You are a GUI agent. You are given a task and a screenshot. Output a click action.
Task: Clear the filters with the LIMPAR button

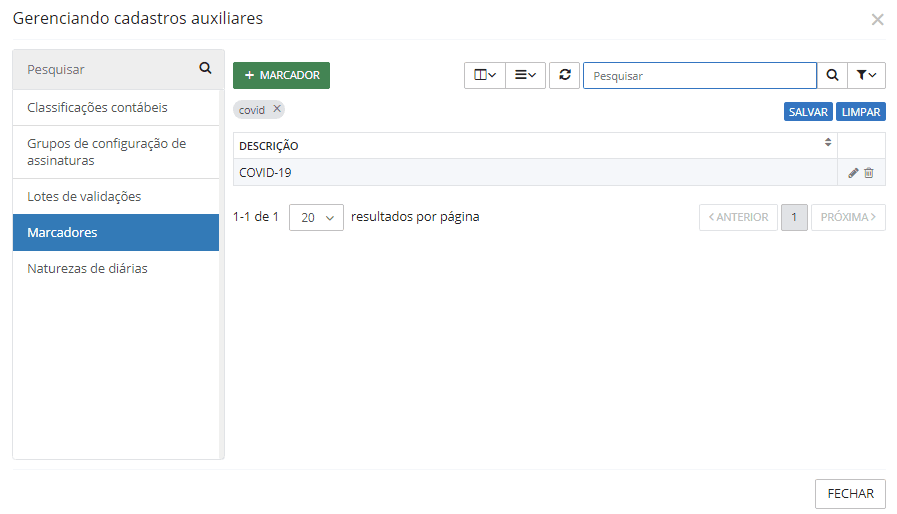(860, 112)
